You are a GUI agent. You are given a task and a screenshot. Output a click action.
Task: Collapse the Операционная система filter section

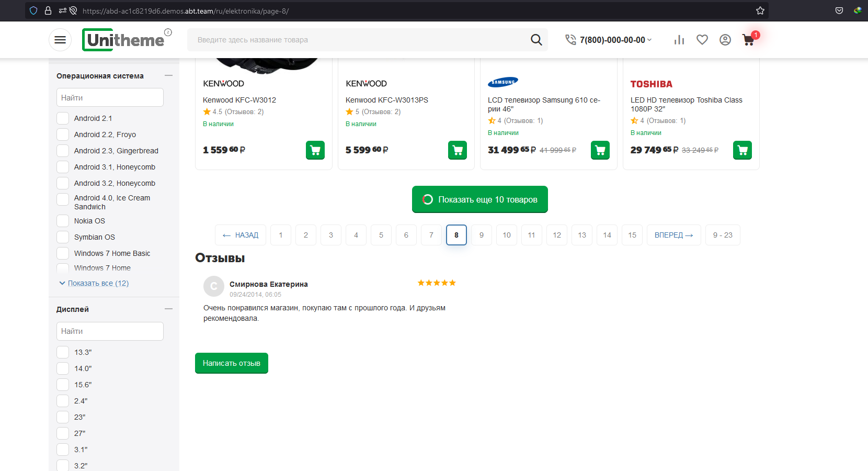pos(168,76)
